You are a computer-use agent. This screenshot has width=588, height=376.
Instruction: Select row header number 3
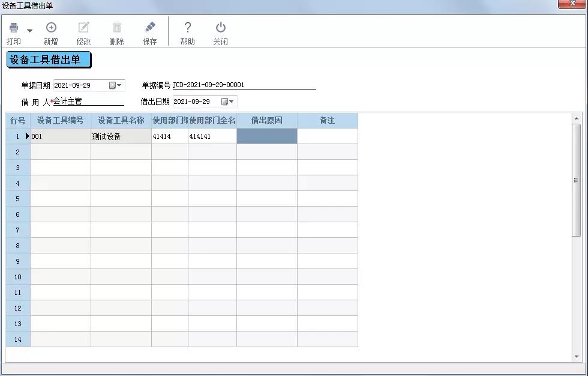17,168
